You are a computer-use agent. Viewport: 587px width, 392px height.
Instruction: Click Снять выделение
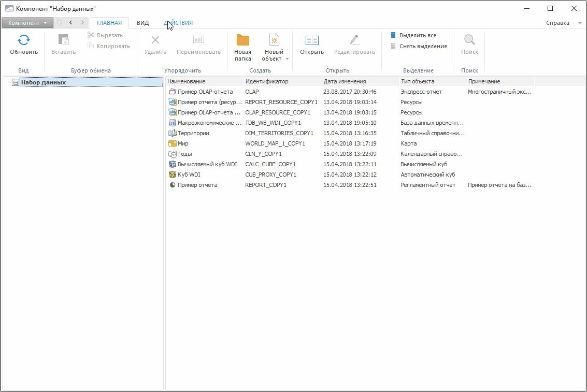coord(419,46)
